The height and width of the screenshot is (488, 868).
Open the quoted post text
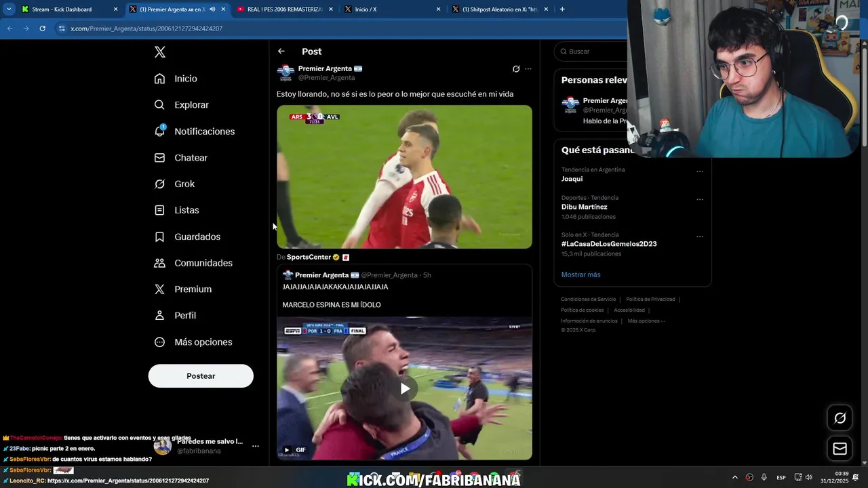[335, 296]
